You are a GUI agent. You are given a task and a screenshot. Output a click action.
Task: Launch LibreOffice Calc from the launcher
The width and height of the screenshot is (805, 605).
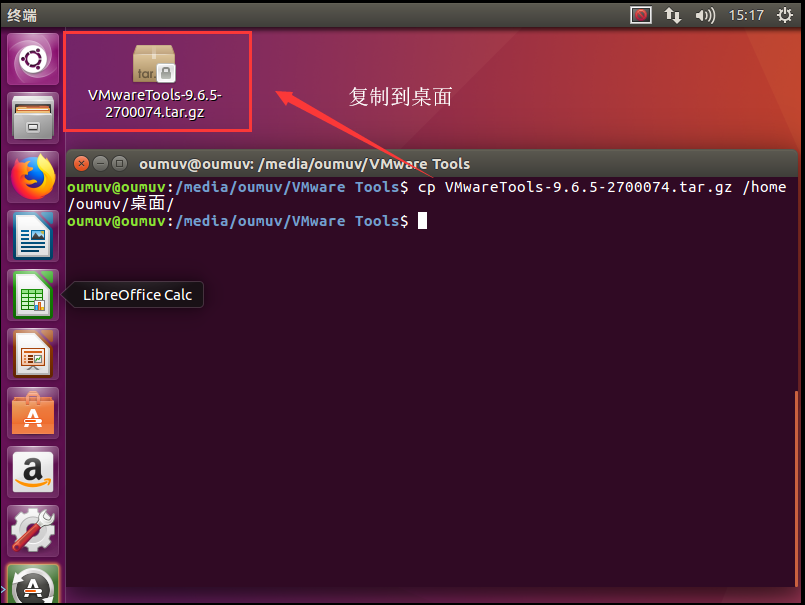pyautogui.click(x=33, y=295)
